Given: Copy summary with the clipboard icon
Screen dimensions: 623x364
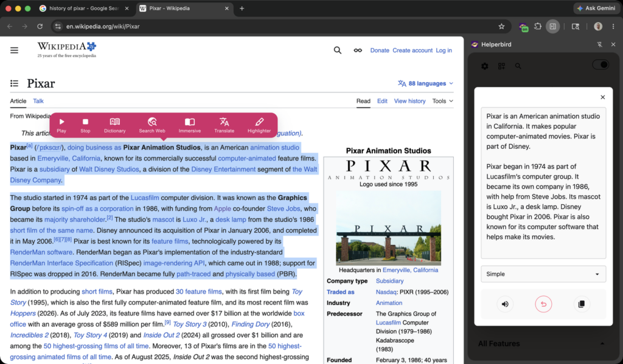Looking at the screenshot, I should (581, 304).
